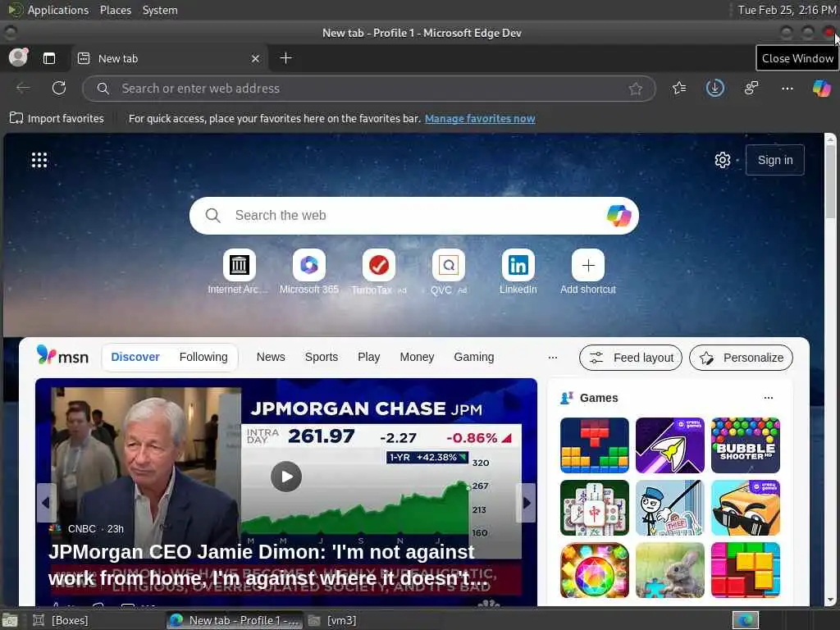Screen dimensions: 840x630
Task: Click the Sign in button
Action: (774, 160)
